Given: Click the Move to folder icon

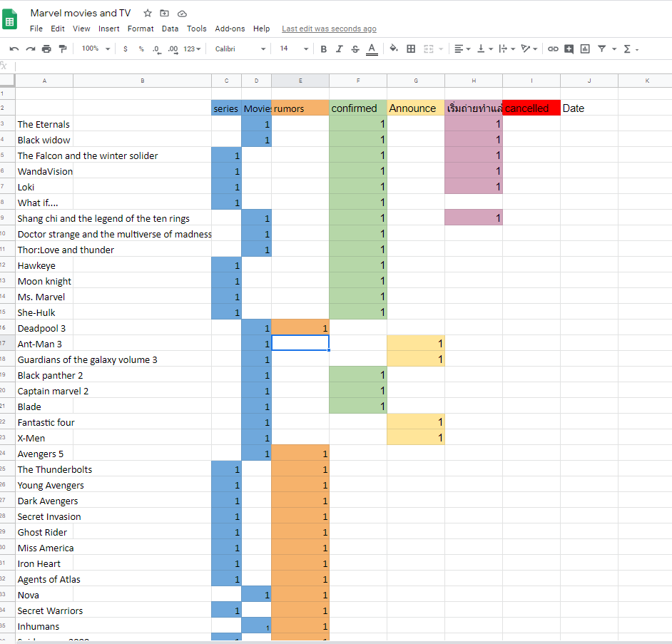Looking at the screenshot, I should tap(165, 14).
